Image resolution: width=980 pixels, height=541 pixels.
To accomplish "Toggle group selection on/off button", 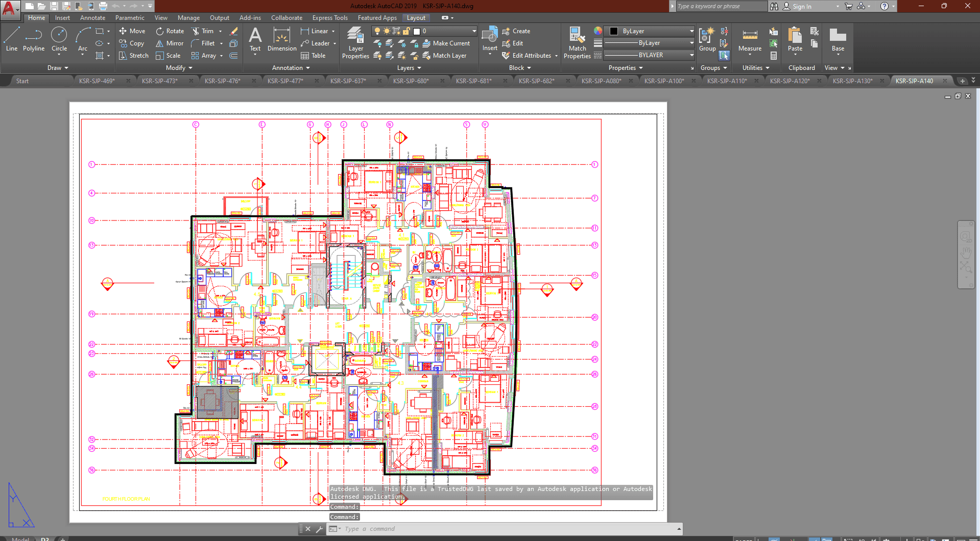I will (724, 56).
